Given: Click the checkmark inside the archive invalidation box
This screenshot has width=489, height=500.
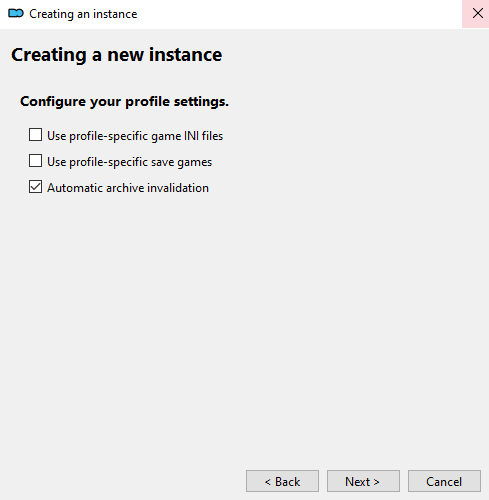Looking at the screenshot, I should point(35,187).
